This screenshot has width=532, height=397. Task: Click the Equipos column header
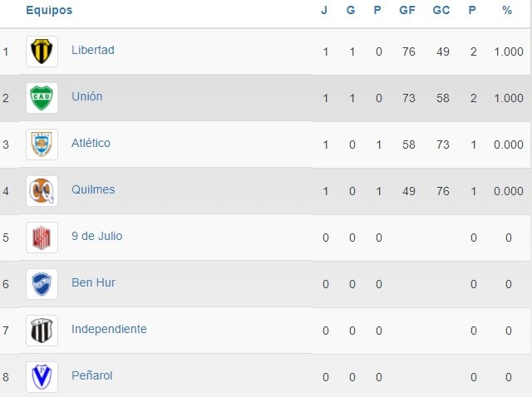click(x=49, y=11)
